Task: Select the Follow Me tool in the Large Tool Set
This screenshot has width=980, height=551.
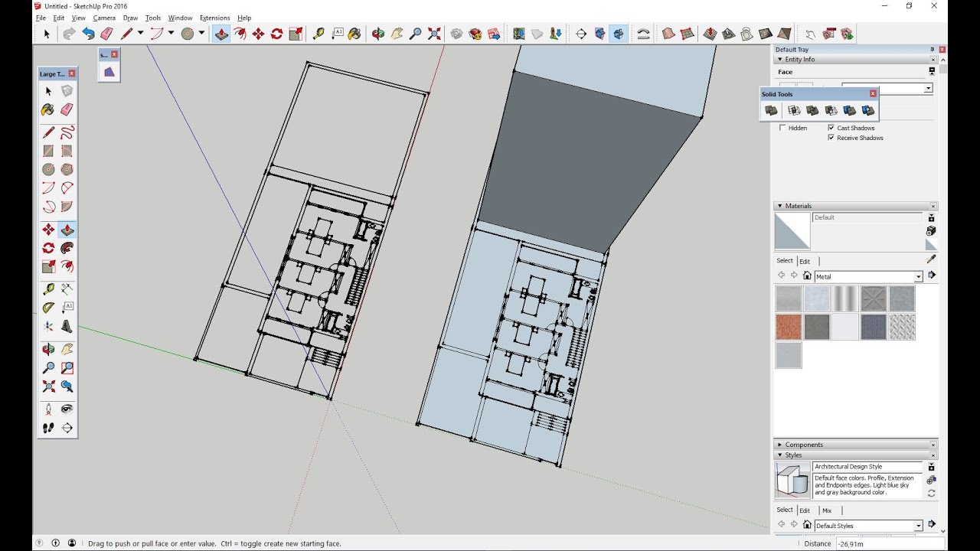Action: pyautogui.click(x=67, y=248)
